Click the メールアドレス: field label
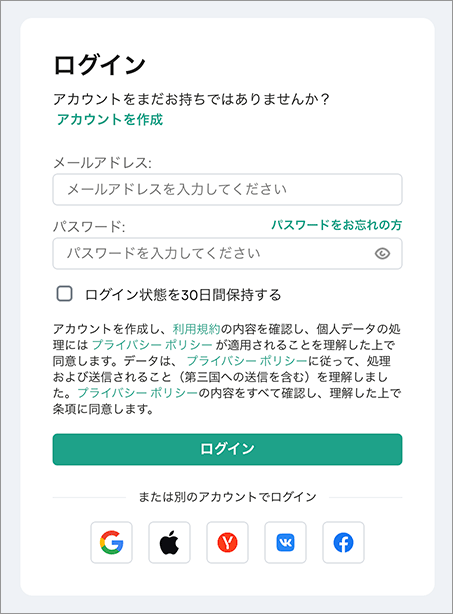This screenshot has height=614, width=453. point(102,163)
